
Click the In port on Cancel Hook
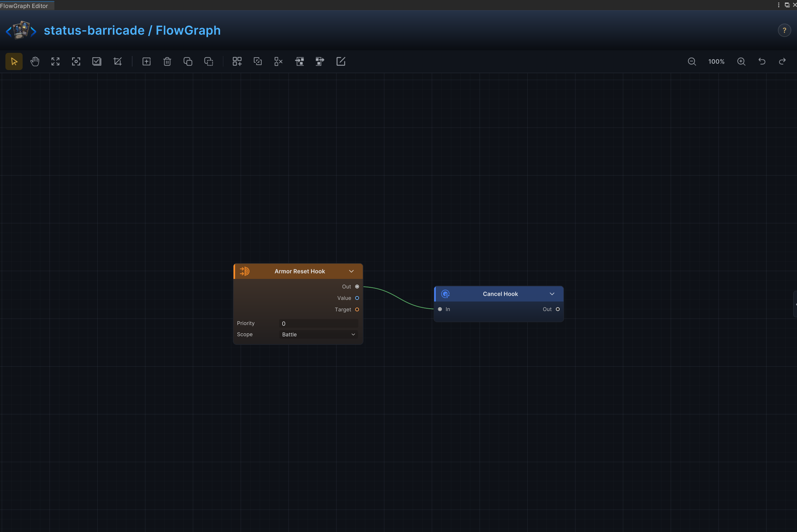coord(440,309)
